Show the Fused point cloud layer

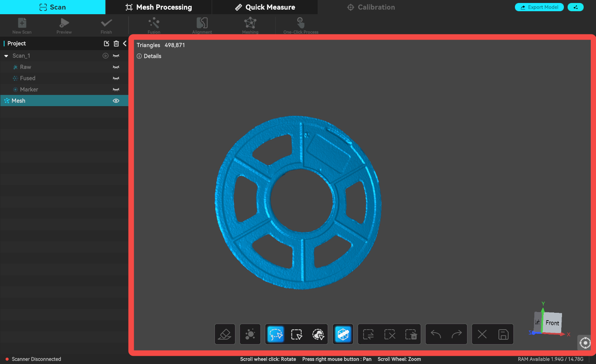tap(116, 78)
